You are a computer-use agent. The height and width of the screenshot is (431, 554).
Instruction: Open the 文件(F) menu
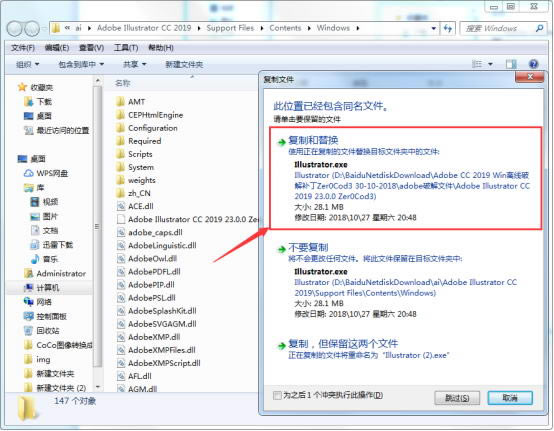[x=23, y=48]
